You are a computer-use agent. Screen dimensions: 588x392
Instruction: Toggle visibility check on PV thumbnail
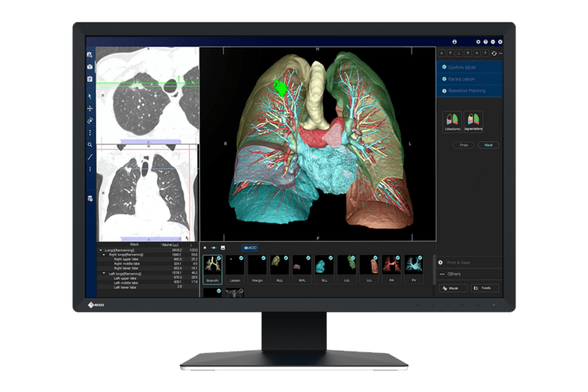tap(421, 258)
